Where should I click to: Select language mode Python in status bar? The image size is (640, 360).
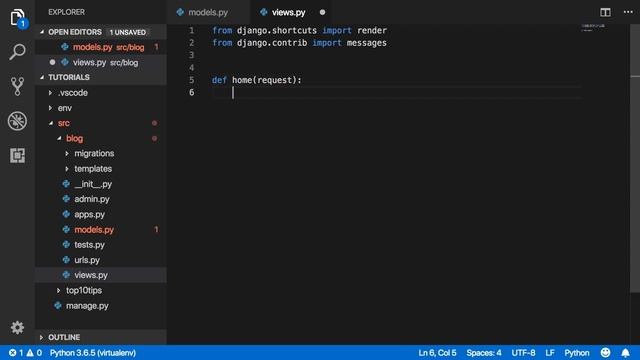tap(577, 353)
